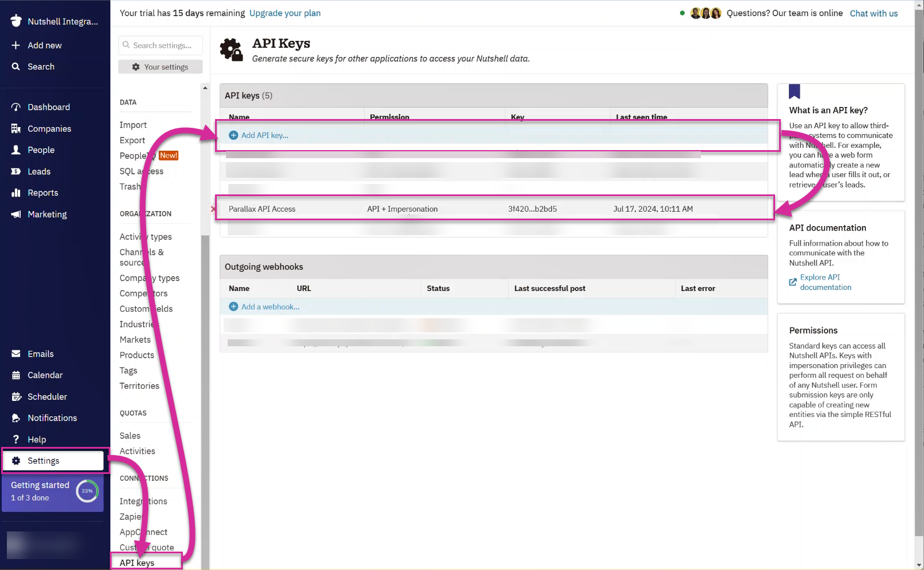Image resolution: width=924 pixels, height=570 pixels.
Task: Open Trash in Data settings
Action: 130,187
